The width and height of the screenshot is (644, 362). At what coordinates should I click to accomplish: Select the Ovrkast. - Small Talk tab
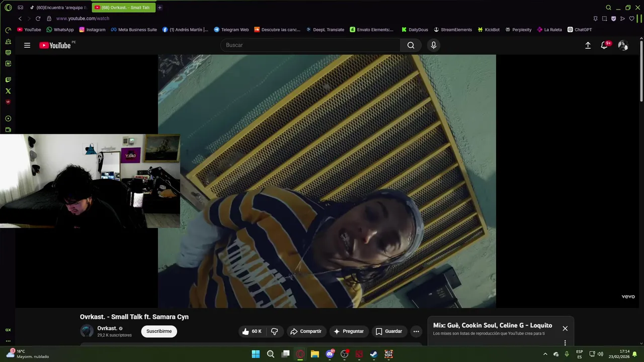pyautogui.click(x=124, y=8)
